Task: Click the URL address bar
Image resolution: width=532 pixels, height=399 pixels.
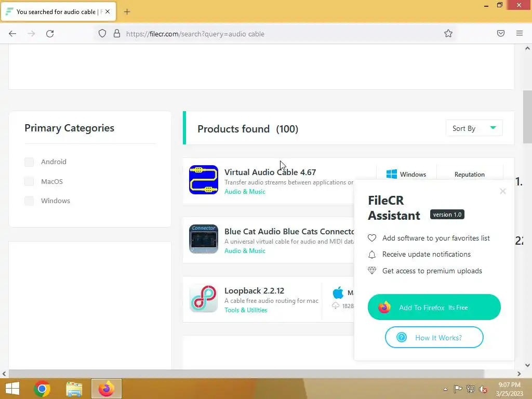Action: [275, 34]
